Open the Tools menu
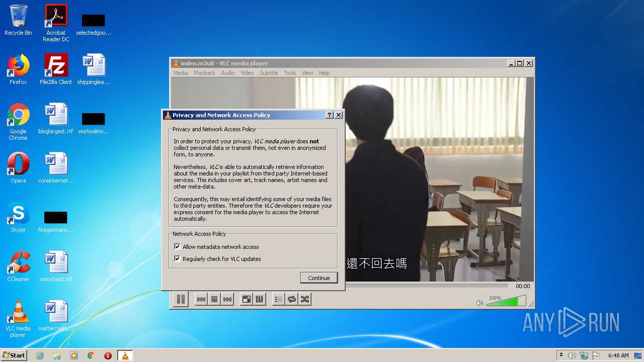The height and width of the screenshot is (362, 644). [x=290, y=73]
